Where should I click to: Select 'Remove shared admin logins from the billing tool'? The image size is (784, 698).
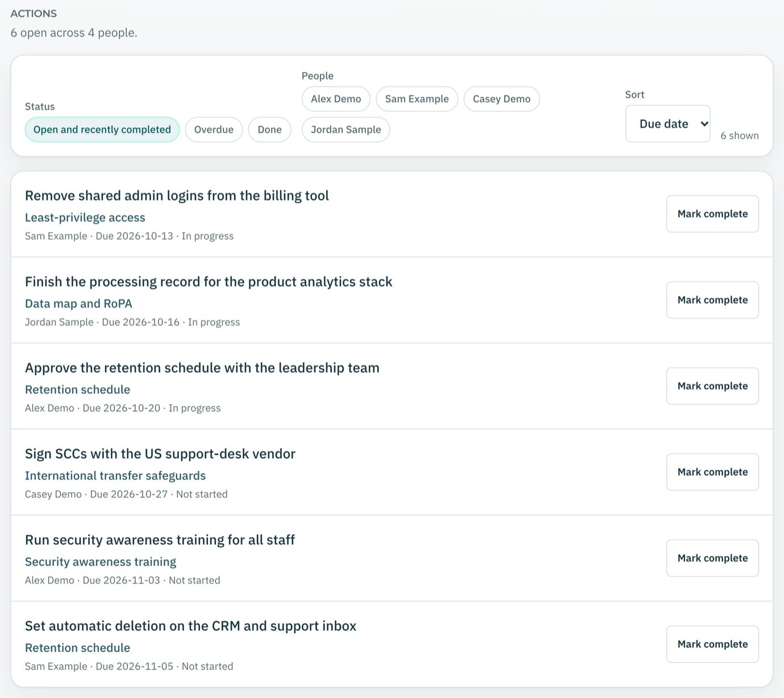177,196
